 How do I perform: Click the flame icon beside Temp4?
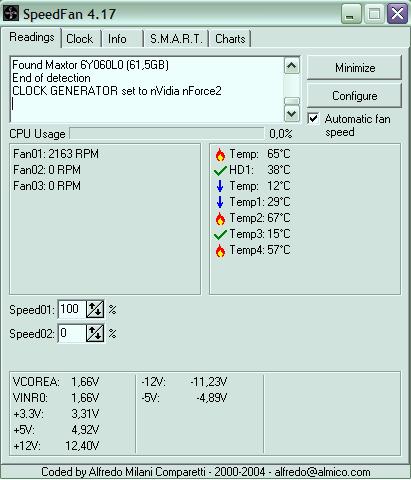(220, 250)
